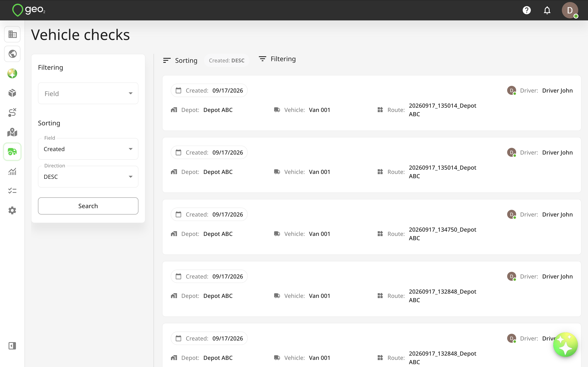Open notifications bell icon
Screen dimensions: 588x367
(x=547, y=10)
